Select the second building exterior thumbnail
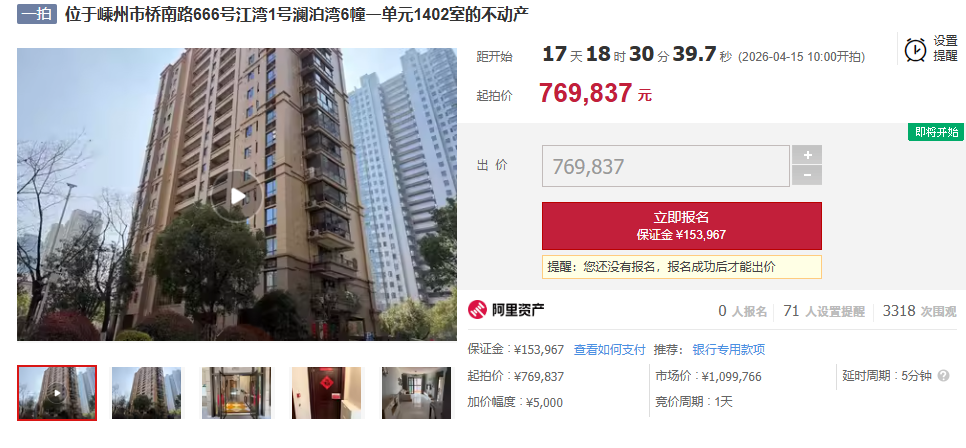 point(147,393)
